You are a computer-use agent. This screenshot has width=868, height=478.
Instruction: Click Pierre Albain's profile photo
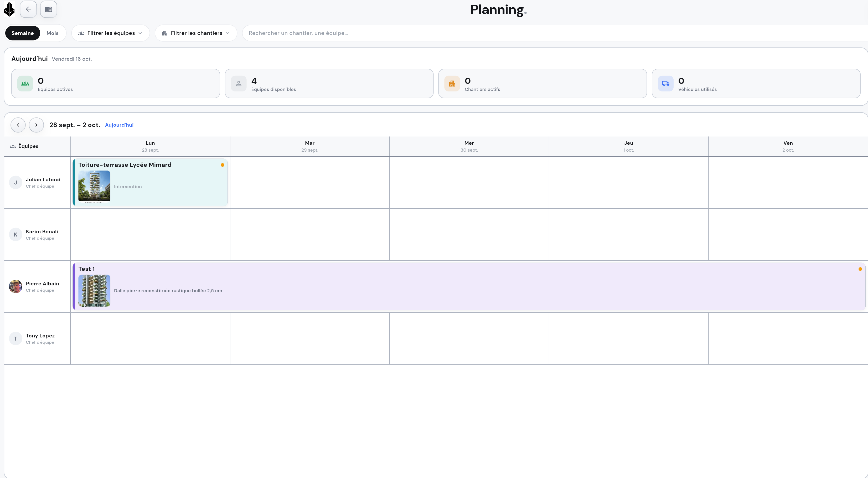pos(16,286)
